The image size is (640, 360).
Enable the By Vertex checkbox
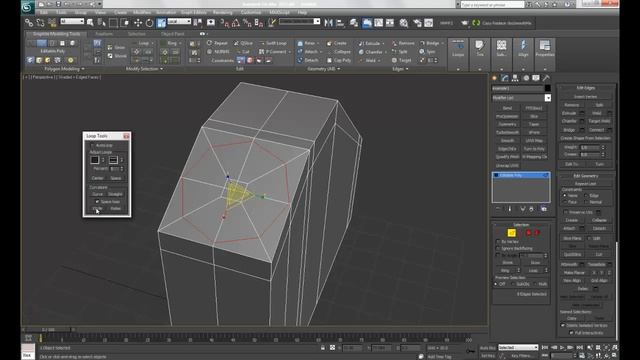point(498,242)
